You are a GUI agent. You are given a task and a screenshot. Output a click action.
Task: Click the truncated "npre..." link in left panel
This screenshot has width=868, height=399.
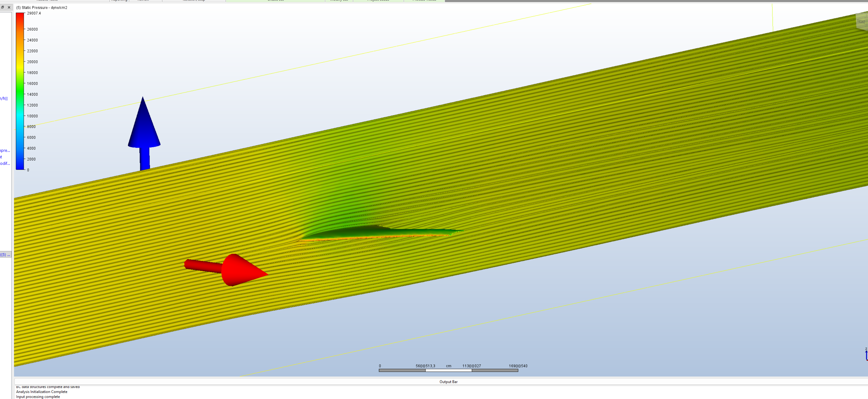coord(5,151)
